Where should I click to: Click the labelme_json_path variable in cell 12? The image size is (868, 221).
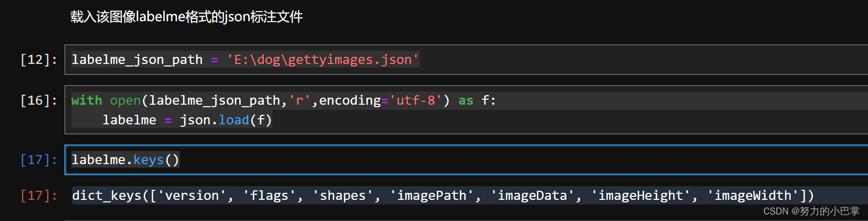coord(137,60)
